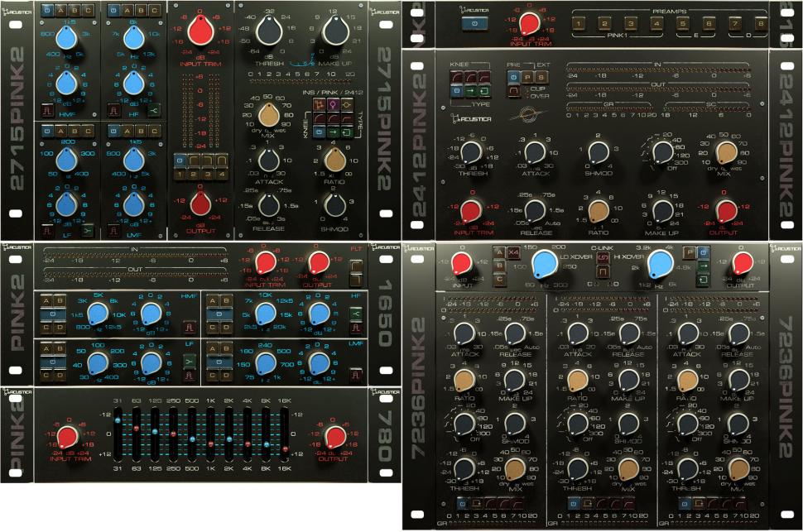Viewport: 803px width, 532px height.
Task: Click the upper C-LINK icon on 7236 Pink2
Action: click(x=603, y=257)
